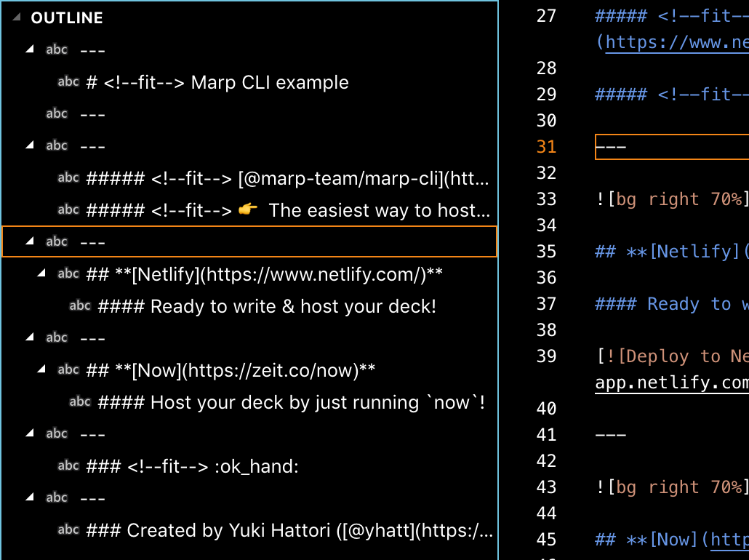749x560 pixels.
Task: Click the abc icon of the @marp-team/marp-cli row
Action: point(68,177)
